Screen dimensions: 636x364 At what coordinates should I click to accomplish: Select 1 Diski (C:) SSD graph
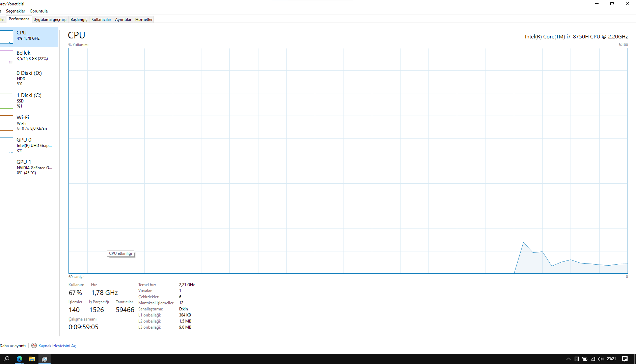pos(29,100)
